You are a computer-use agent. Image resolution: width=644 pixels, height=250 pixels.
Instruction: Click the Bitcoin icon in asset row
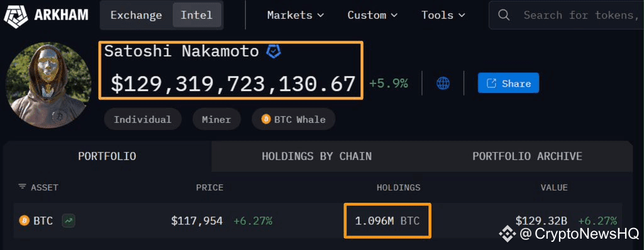25,221
